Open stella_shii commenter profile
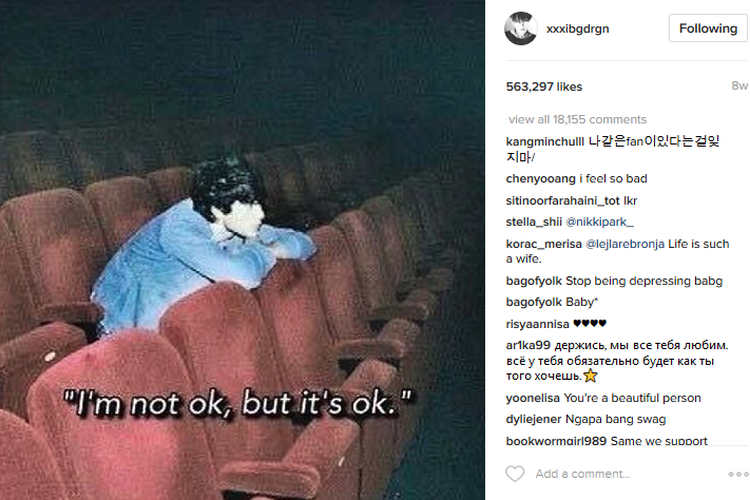 [534, 222]
